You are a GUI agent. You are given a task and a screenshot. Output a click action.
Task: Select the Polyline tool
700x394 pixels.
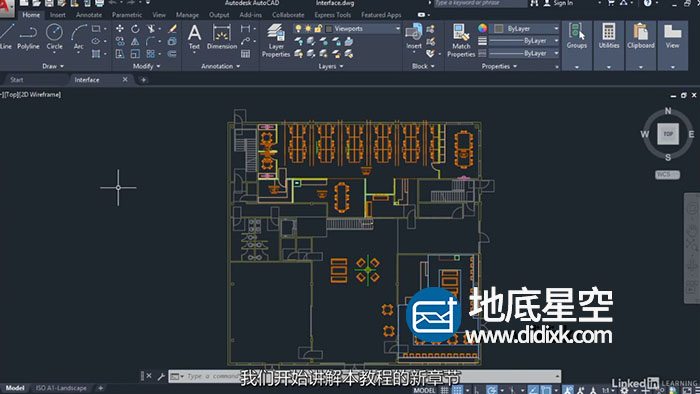click(x=28, y=37)
